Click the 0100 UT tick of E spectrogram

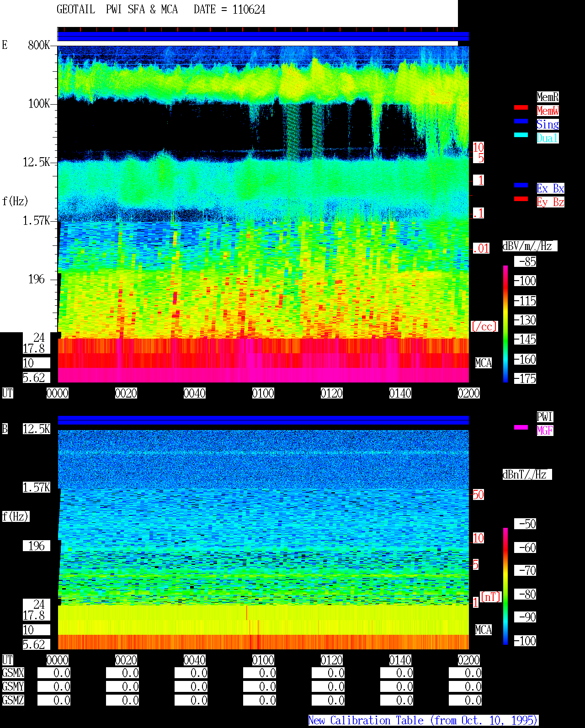click(263, 393)
